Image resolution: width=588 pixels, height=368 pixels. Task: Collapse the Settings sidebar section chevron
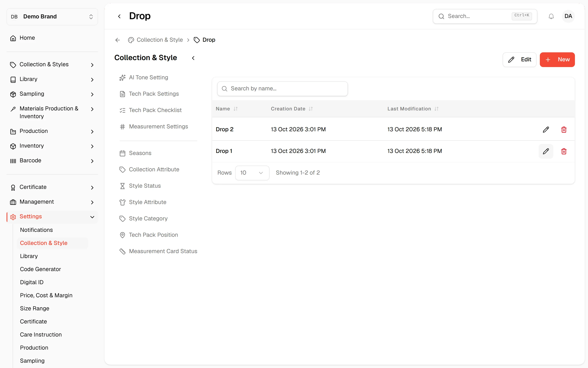pos(92,217)
